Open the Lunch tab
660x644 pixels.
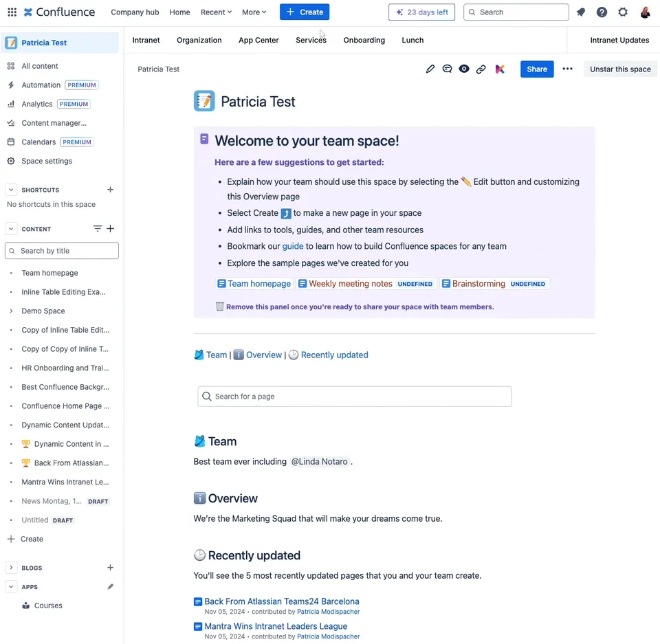point(412,40)
